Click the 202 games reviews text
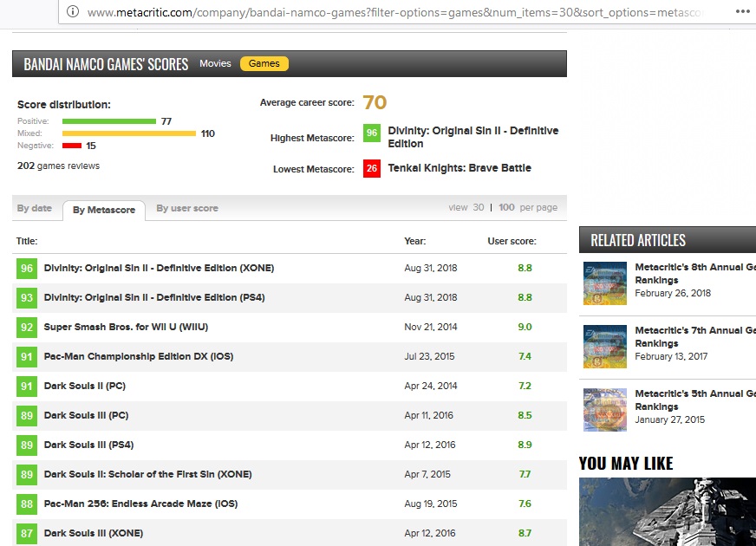756x546 pixels. [58, 166]
